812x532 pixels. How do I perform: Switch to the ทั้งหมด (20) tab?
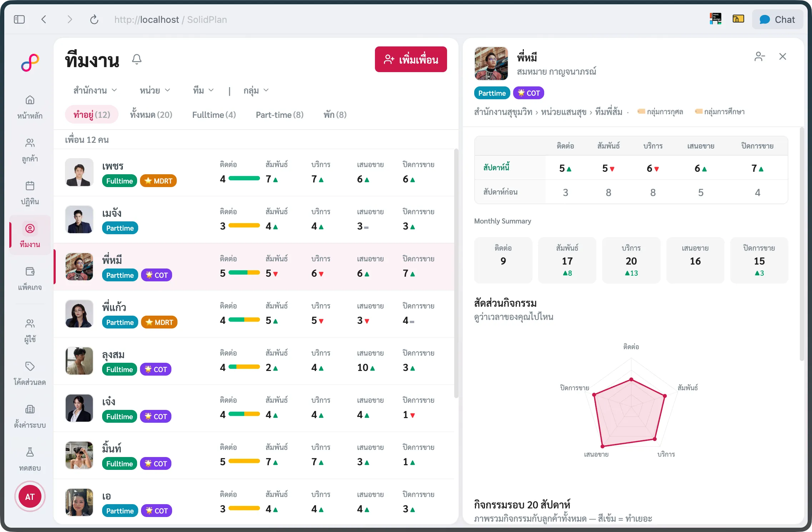click(151, 115)
